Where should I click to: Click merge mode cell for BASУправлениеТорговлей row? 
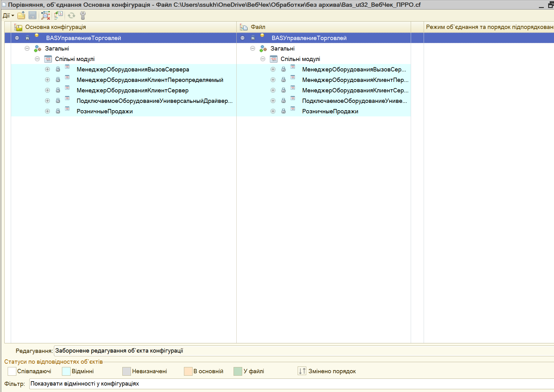pyautogui.click(x=489, y=38)
